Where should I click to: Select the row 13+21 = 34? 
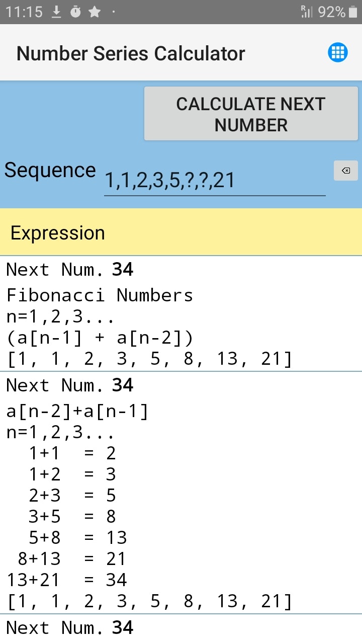pos(67,581)
